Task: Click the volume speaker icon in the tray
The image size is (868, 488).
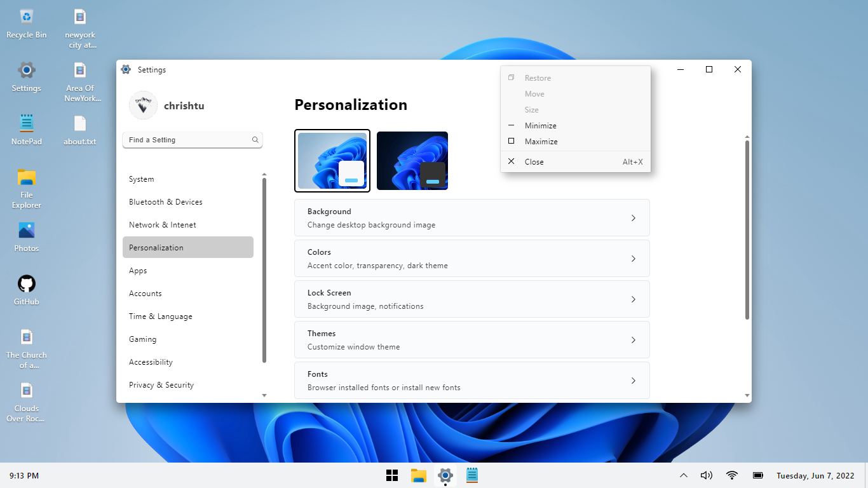Action: point(706,475)
